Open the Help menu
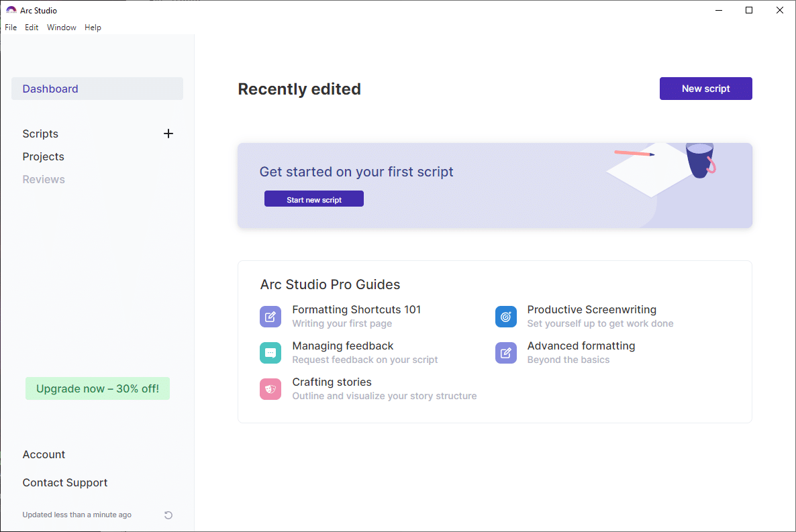Image resolution: width=796 pixels, height=532 pixels. coord(93,28)
